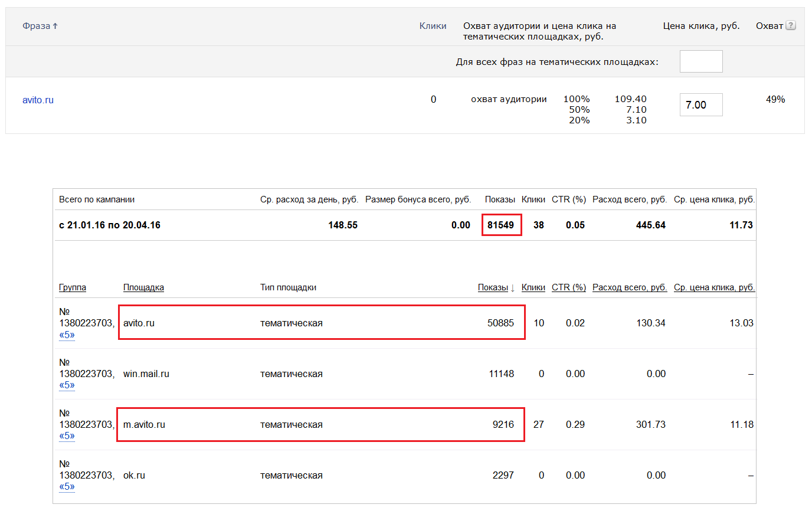The height and width of the screenshot is (524, 812).
Task: Open the avito.ru phrase link
Action: coord(38,100)
